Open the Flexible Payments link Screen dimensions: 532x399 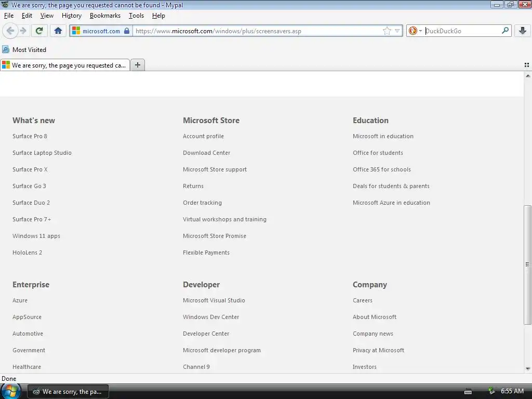click(206, 252)
